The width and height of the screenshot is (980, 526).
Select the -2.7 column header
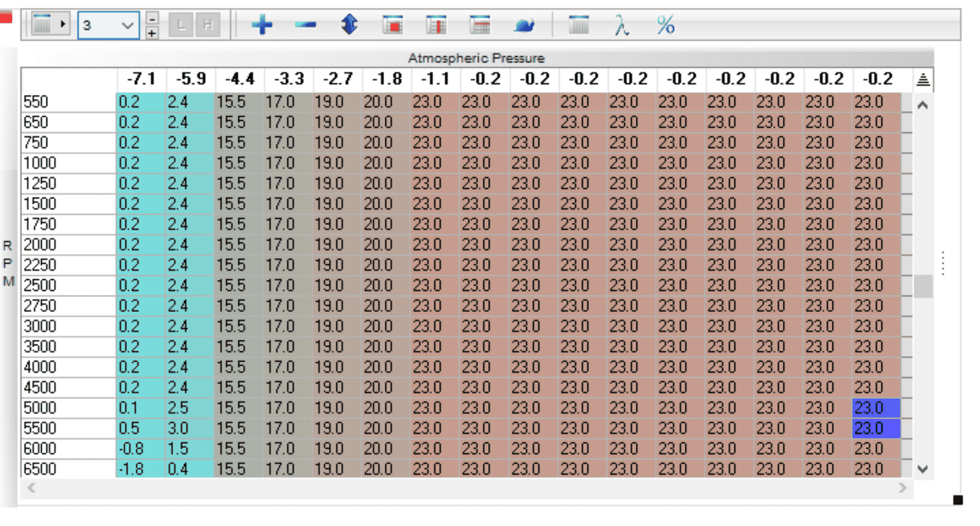(338, 79)
